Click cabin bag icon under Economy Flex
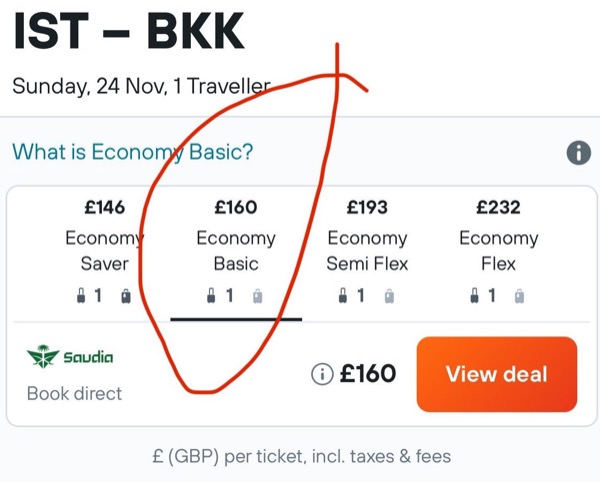Screen dimensions: 600x482 pyautogui.click(x=474, y=296)
